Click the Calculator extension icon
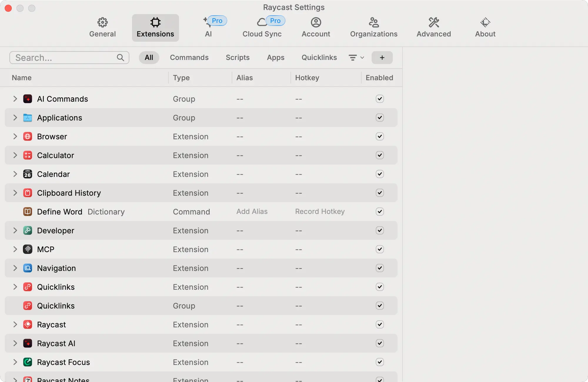The width and height of the screenshot is (588, 382). (x=28, y=155)
